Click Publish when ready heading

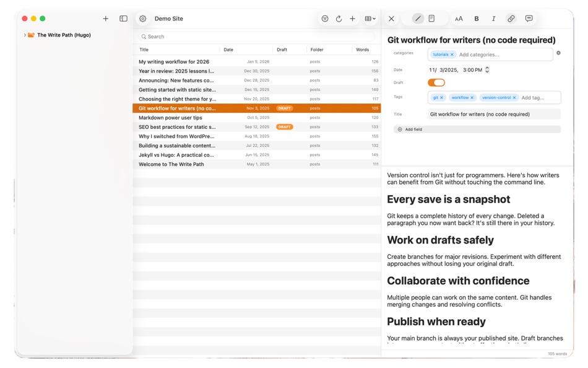pos(436,322)
